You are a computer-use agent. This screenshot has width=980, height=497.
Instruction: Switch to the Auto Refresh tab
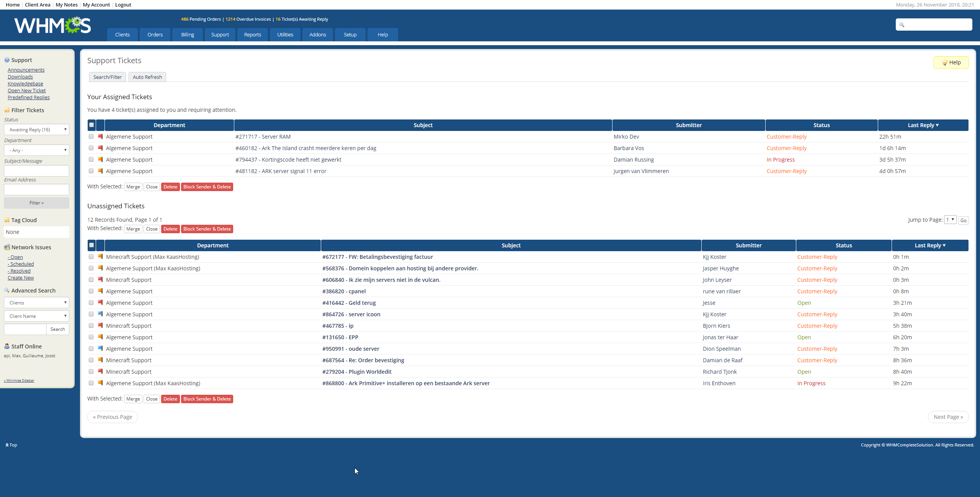(147, 77)
